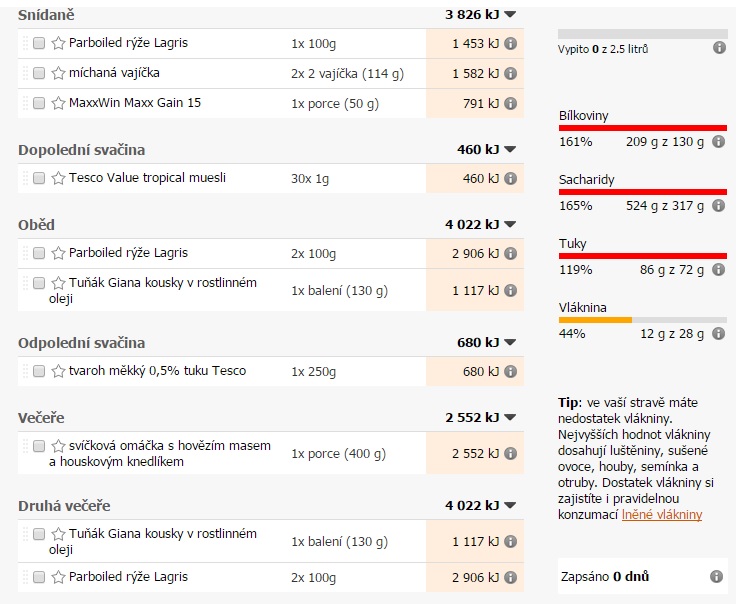743x604 pixels.
Task: Open Tuňák Giana kousky item under Oběd
Action: 153,290
